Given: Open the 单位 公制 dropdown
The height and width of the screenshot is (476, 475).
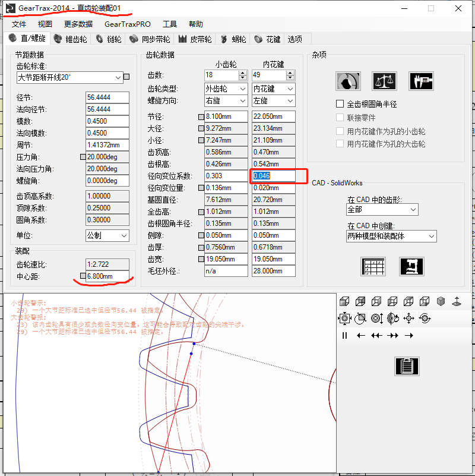Looking at the screenshot, I should 107,235.
